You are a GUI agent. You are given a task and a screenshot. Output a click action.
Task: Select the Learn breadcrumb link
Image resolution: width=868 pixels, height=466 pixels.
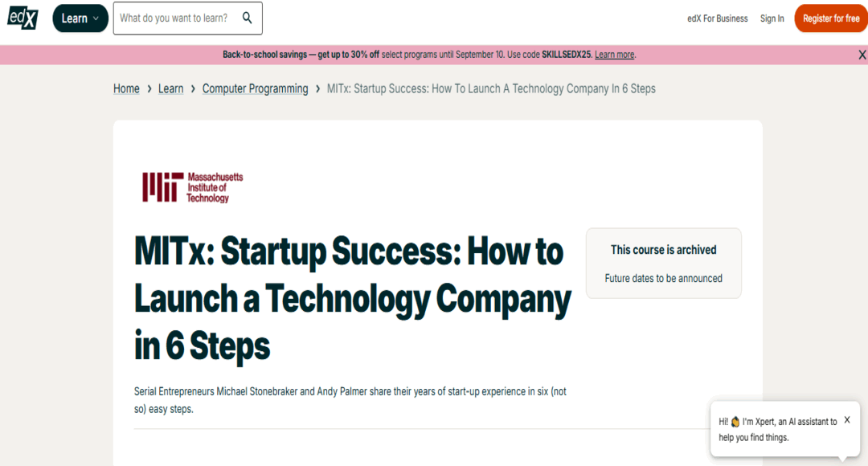point(170,88)
